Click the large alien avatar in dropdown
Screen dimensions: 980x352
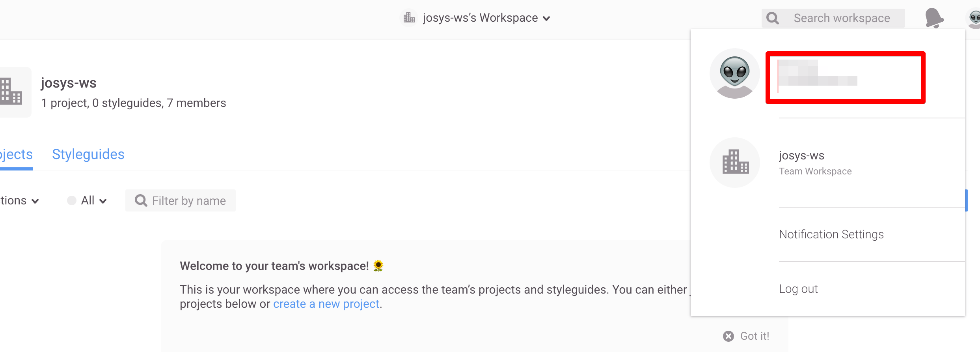(734, 73)
